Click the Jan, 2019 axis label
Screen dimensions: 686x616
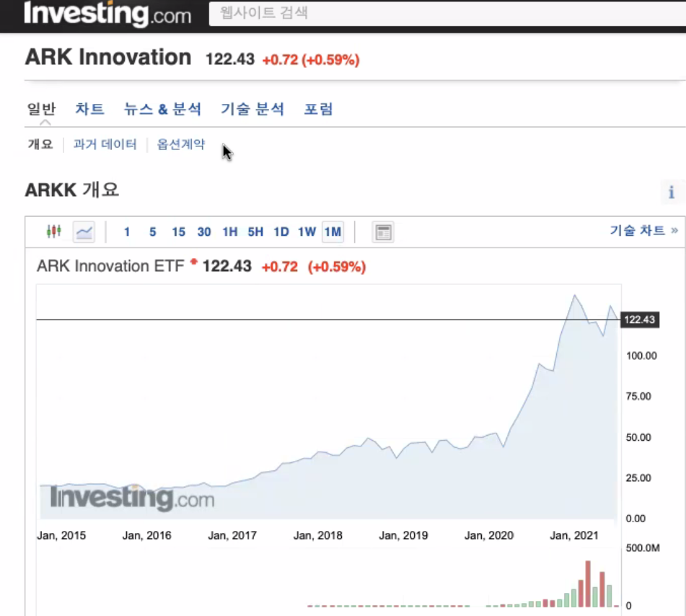click(403, 535)
